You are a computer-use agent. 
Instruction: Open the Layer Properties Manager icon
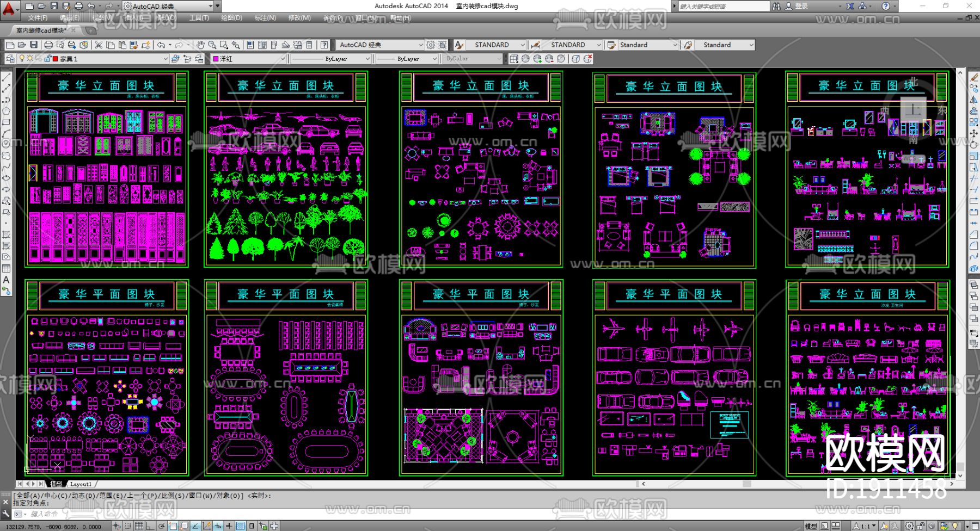tap(10, 59)
